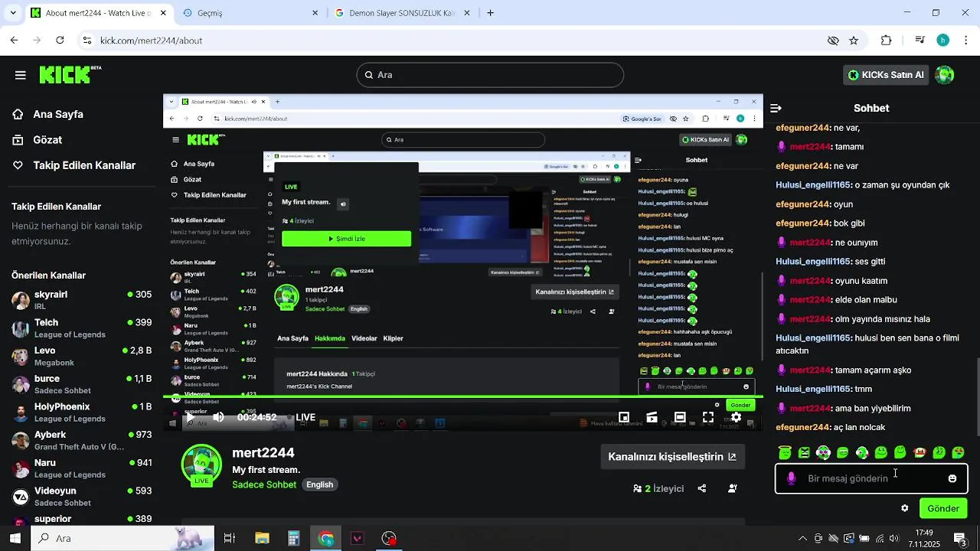Open chat settings gear beside Gönder
This screenshot has height=551, width=980.
tap(904, 508)
